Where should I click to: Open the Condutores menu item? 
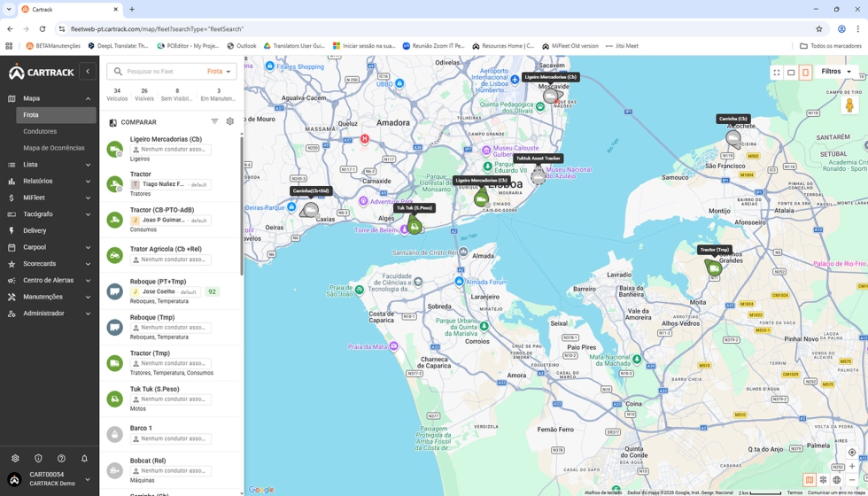[40, 132]
